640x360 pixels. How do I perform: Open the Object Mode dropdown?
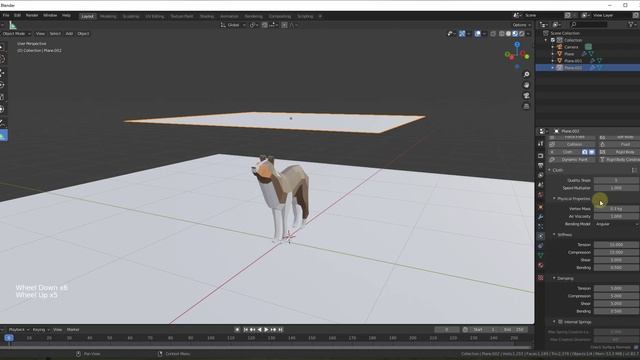coord(16,34)
